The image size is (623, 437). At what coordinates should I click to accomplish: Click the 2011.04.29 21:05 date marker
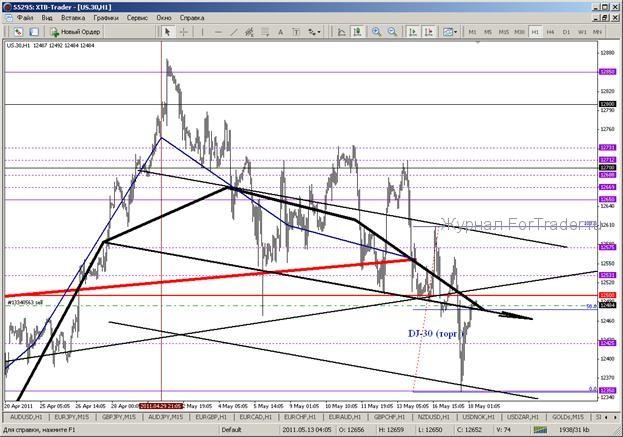[161, 406]
